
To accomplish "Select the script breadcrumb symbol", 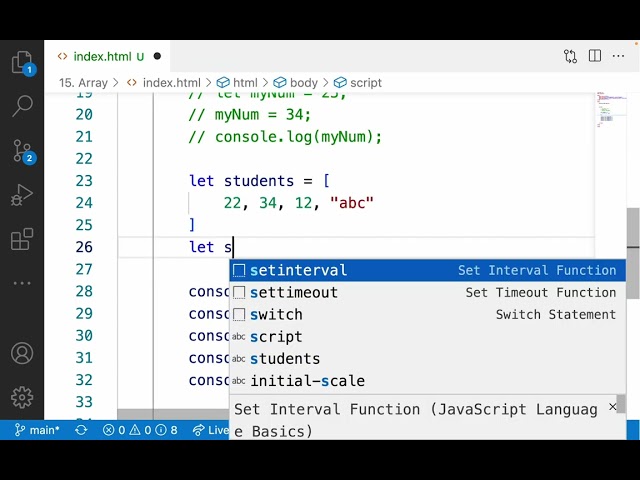I will (358, 82).
